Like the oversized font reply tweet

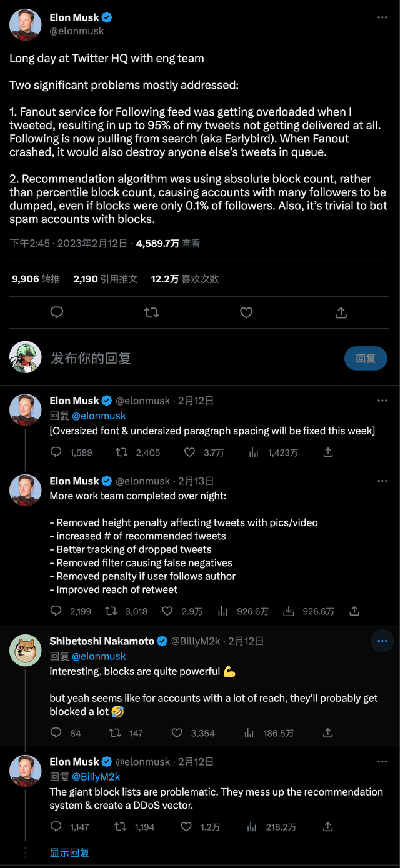pyautogui.click(x=189, y=452)
